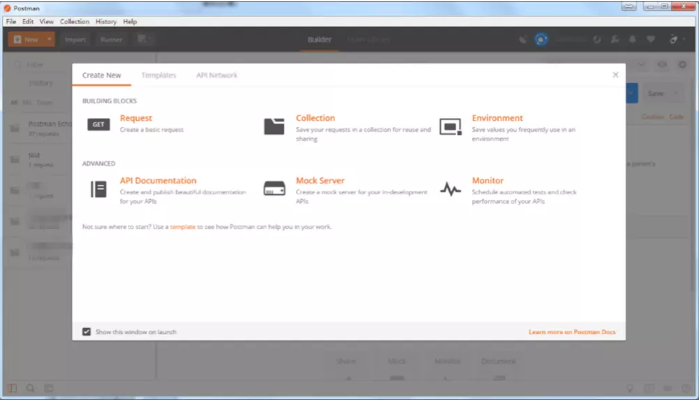Click the Code link behind dialog
This screenshot has height=400, width=699.
tap(676, 116)
